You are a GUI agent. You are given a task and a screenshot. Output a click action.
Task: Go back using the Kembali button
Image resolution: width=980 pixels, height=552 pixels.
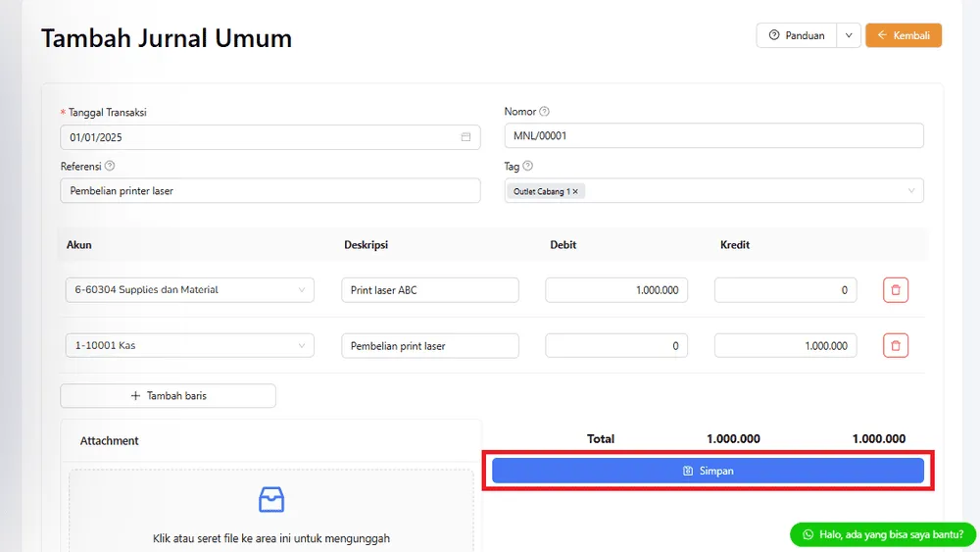click(904, 35)
